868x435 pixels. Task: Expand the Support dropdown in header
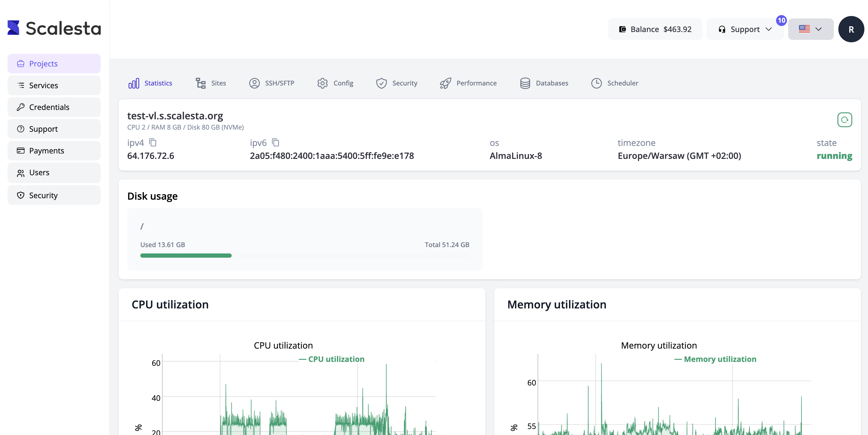(745, 29)
